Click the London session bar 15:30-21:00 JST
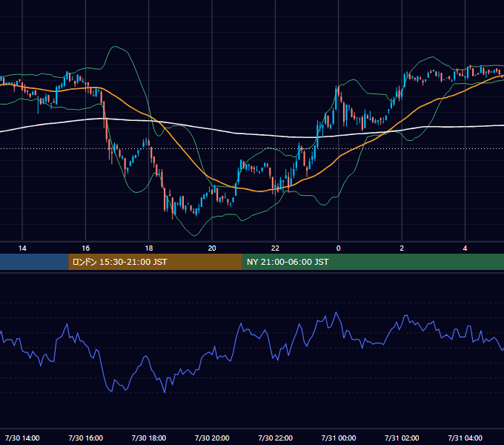 155,262
